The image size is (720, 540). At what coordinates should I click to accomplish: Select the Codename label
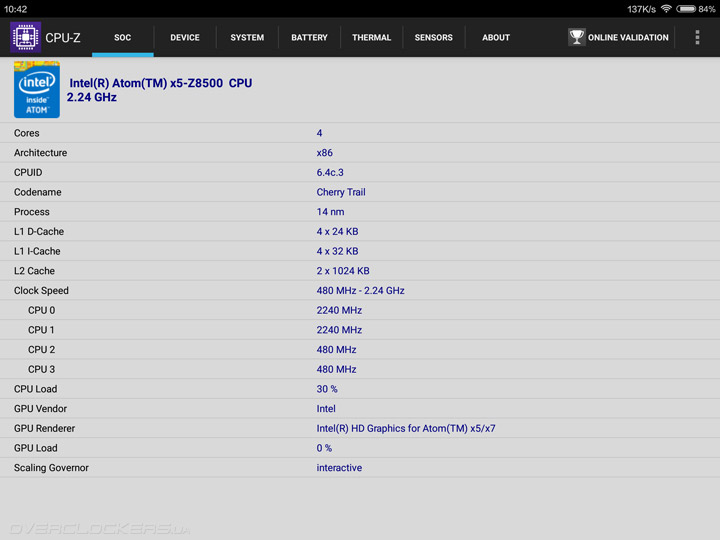pyautogui.click(x=38, y=192)
